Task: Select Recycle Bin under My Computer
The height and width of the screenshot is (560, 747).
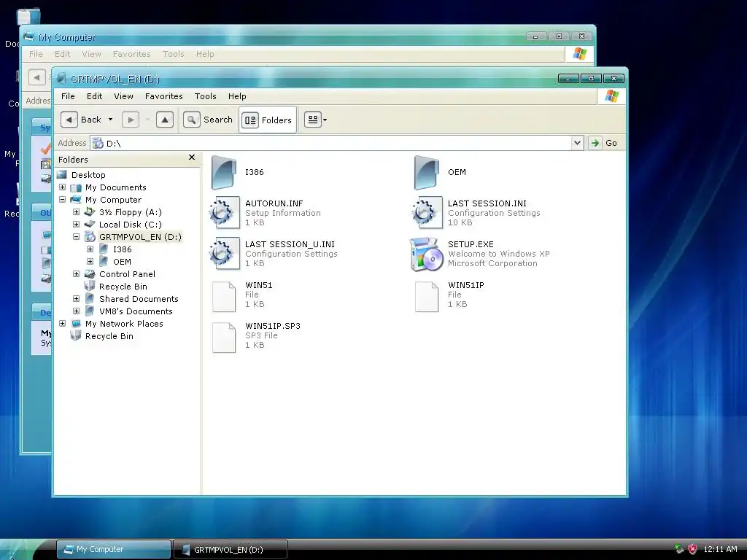Action: [x=123, y=286]
